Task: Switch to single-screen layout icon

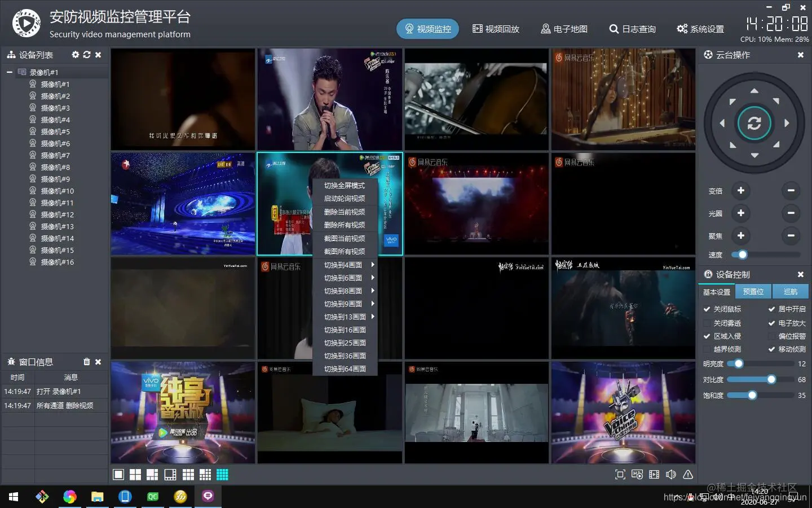Action: (x=118, y=475)
